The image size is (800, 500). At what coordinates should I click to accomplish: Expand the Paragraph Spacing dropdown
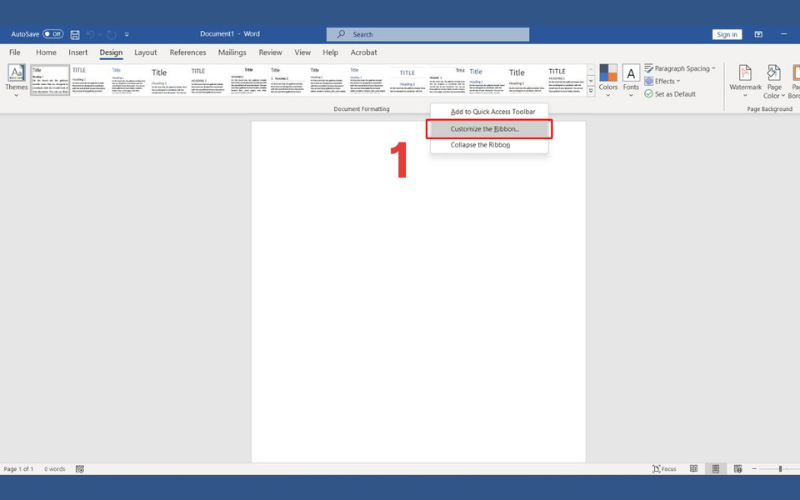(x=680, y=69)
